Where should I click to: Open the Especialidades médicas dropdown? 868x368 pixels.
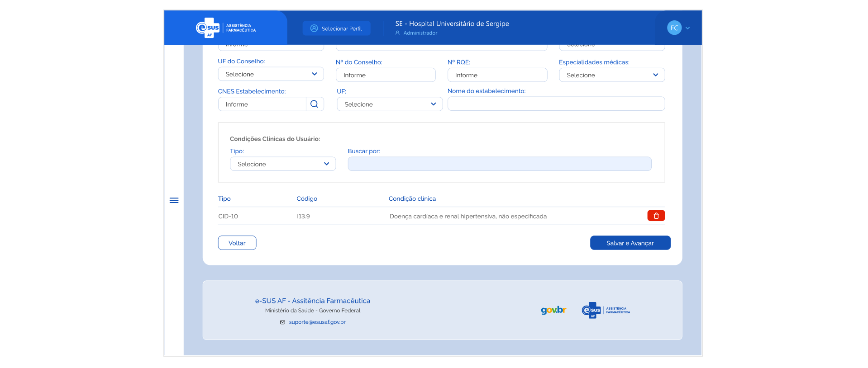(x=611, y=75)
